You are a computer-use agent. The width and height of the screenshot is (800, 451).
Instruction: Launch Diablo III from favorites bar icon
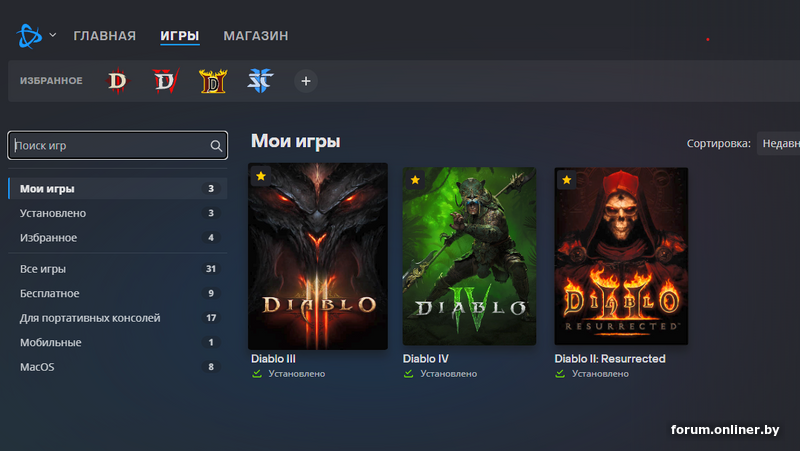(x=117, y=81)
